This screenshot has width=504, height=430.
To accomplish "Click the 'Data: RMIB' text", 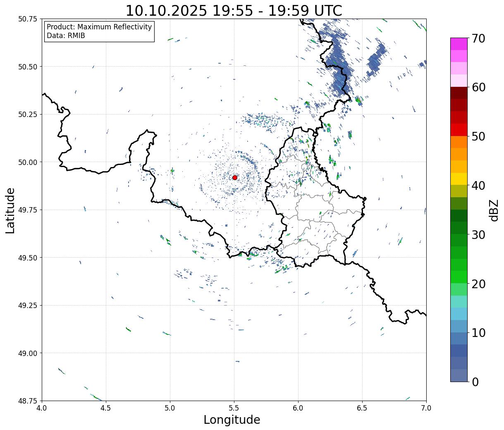I will (x=66, y=36).
